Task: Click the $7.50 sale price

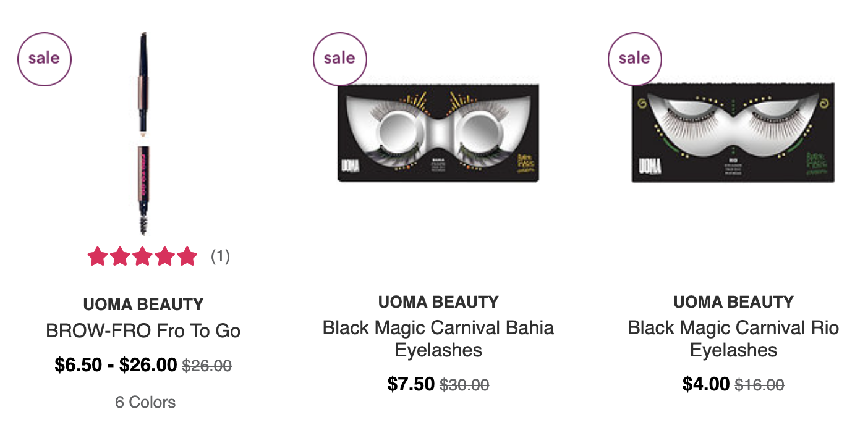Action: [411, 384]
